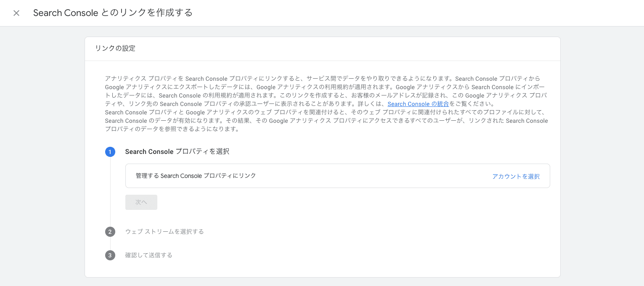Viewport: 644px width, 286px height.
Task: Click the numbered badge beside 確認して送信する
Action: [x=110, y=255]
